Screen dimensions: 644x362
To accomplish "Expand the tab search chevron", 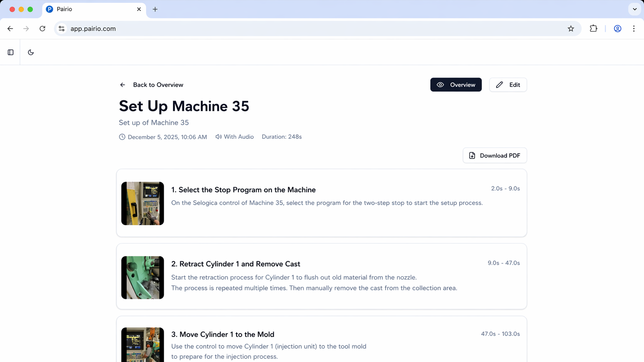I will (x=634, y=9).
